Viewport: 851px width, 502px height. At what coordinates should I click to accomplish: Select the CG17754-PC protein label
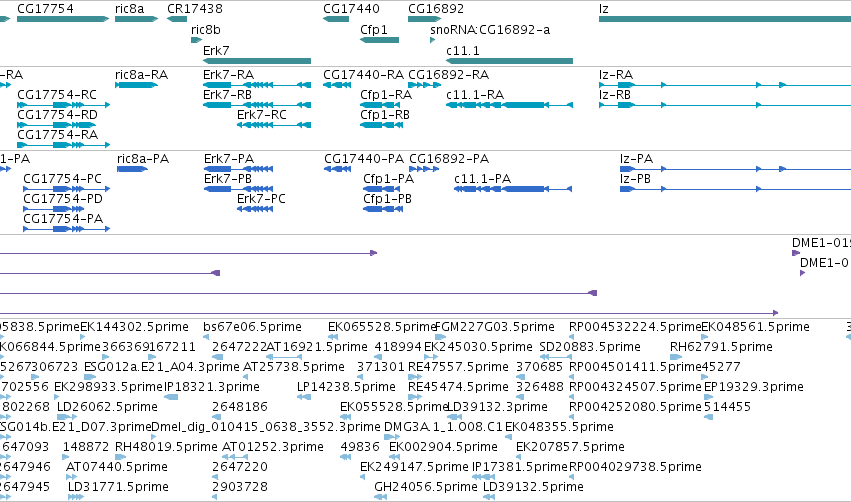tap(62, 179)
